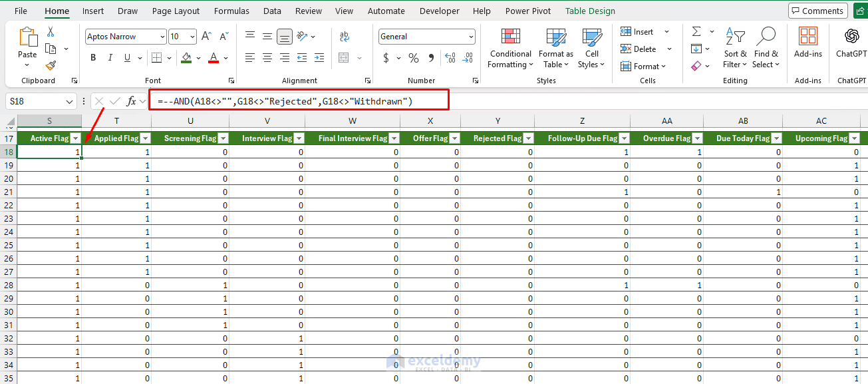Click Increase Decimal icon
The height and width of the screenshot is (384, 868).
pyautogui.click(x=450, y=58)
